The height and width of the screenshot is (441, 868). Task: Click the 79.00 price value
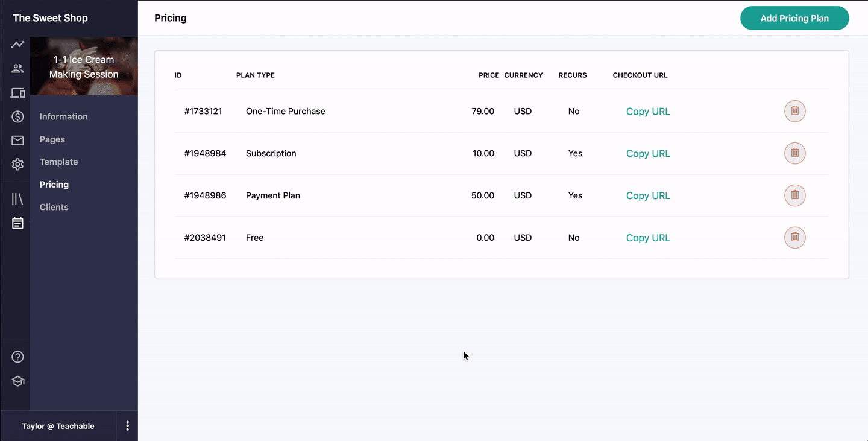pos(483,111)
